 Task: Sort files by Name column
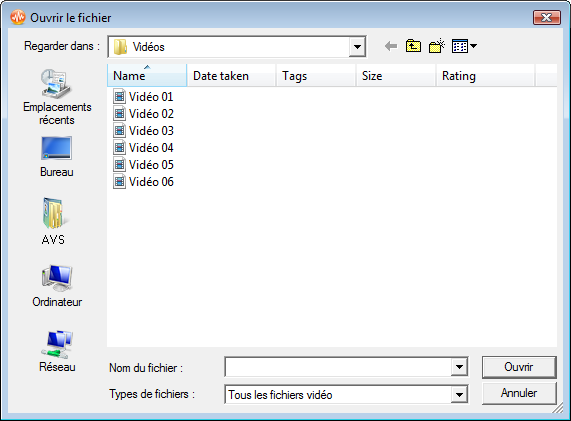(147, 75)
